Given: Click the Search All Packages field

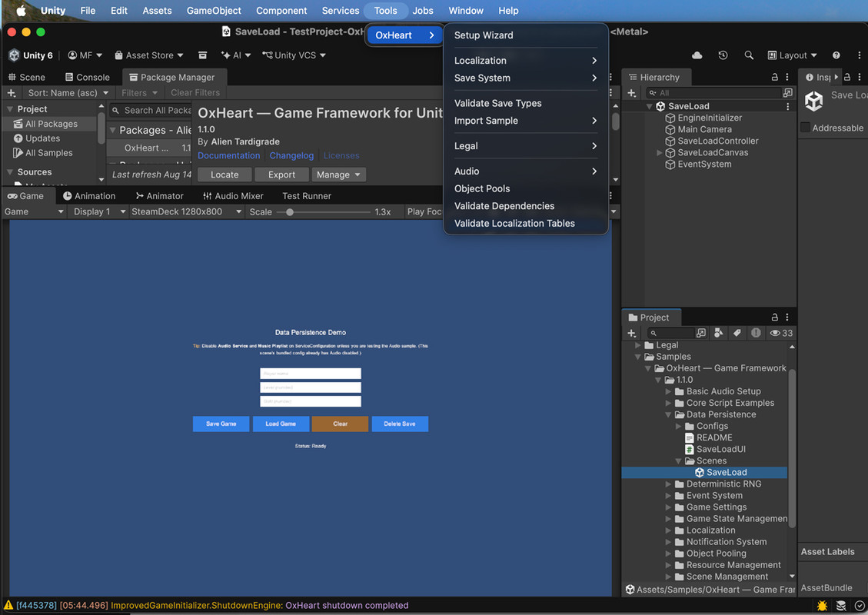Looking at the screenshot, I should [151, 111].
